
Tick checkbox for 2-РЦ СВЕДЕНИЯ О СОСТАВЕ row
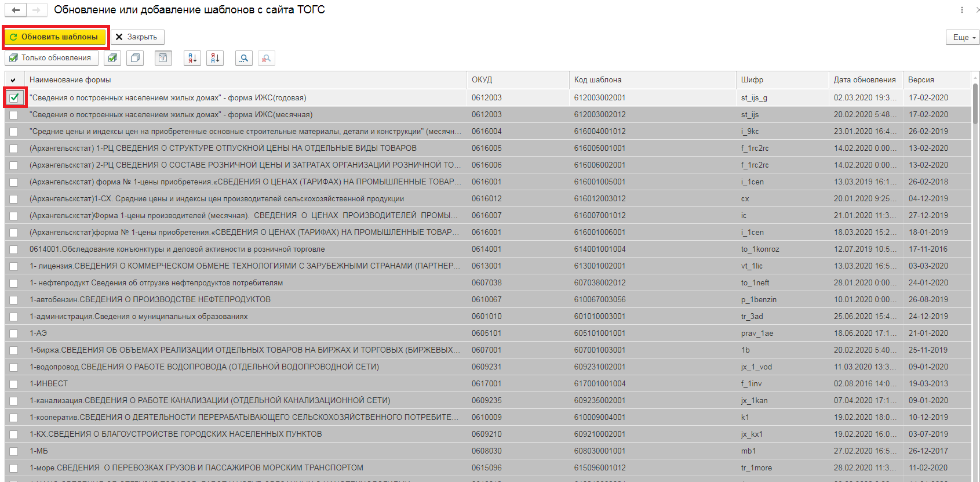point(14,165)
